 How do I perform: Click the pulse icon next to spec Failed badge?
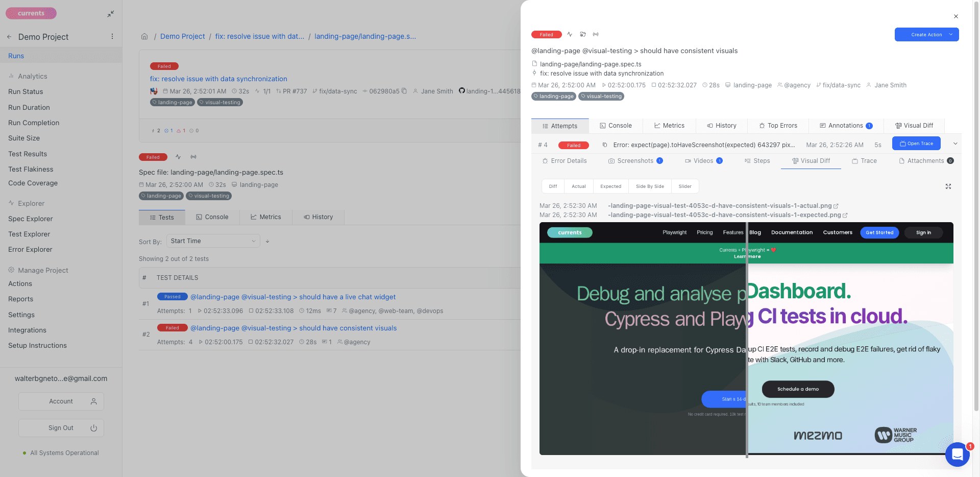pos(178,157)
